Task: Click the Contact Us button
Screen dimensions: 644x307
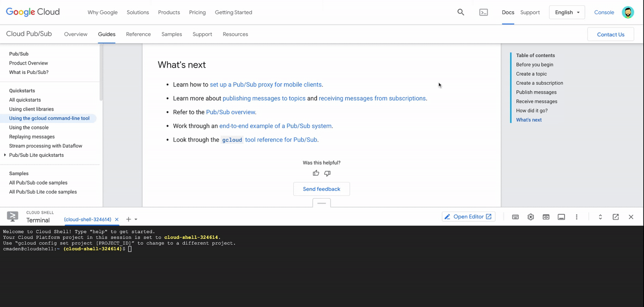Action: pos(610,35)
